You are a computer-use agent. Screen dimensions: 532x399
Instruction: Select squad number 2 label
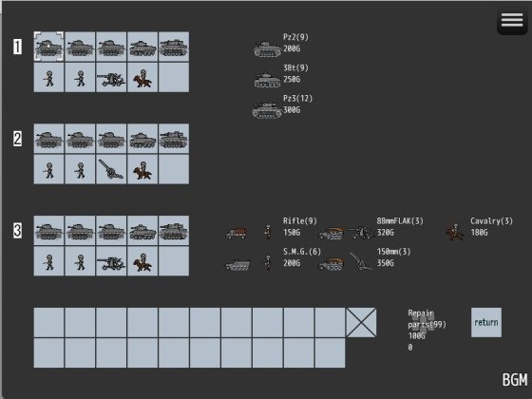coord(18,139)
